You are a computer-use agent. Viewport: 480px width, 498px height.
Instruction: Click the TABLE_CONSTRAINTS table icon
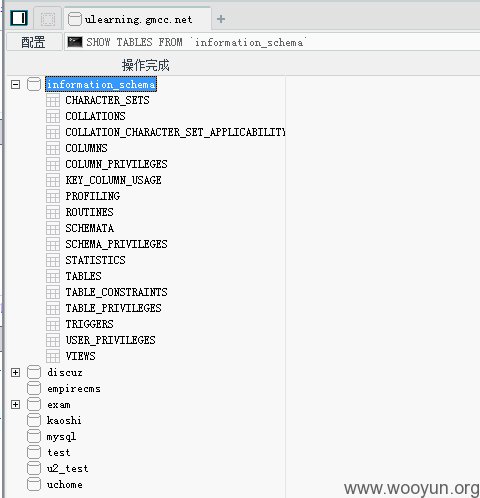pyautogui.click(x=53, y=292)
